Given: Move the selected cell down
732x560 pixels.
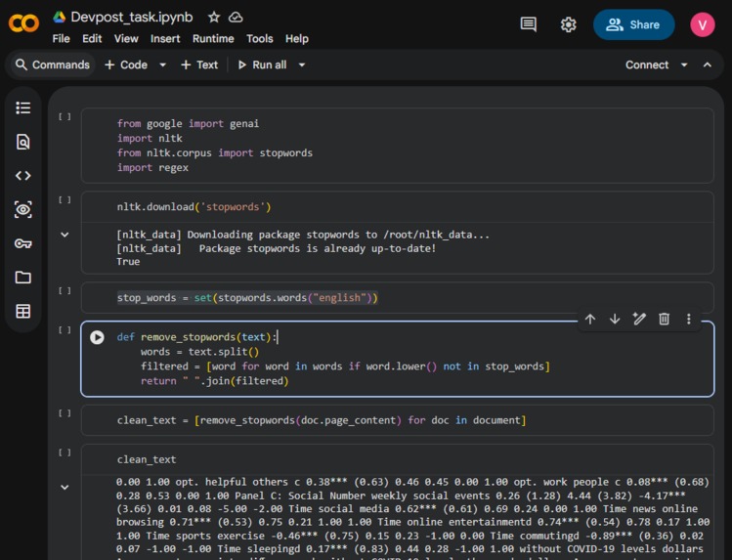Looking at the screenshot, I should pos(615,319).
